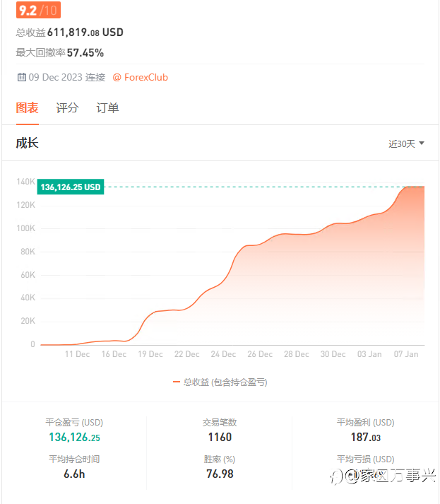Click the green 136,126.25 USD chart label
This screenshot has width=440, height=504.
pyautogui.click(x=71, y=187)
